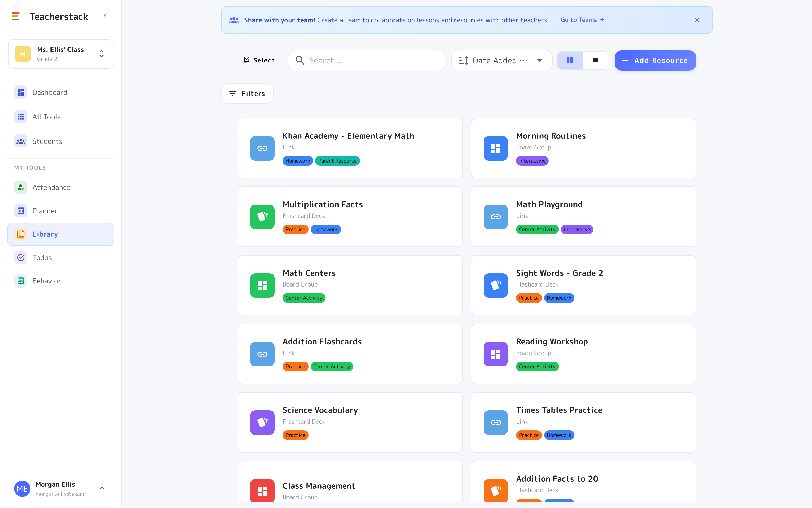Open the Multiplication Facts flashcard icon
The image size is (812, 508).
click(262, 217)
